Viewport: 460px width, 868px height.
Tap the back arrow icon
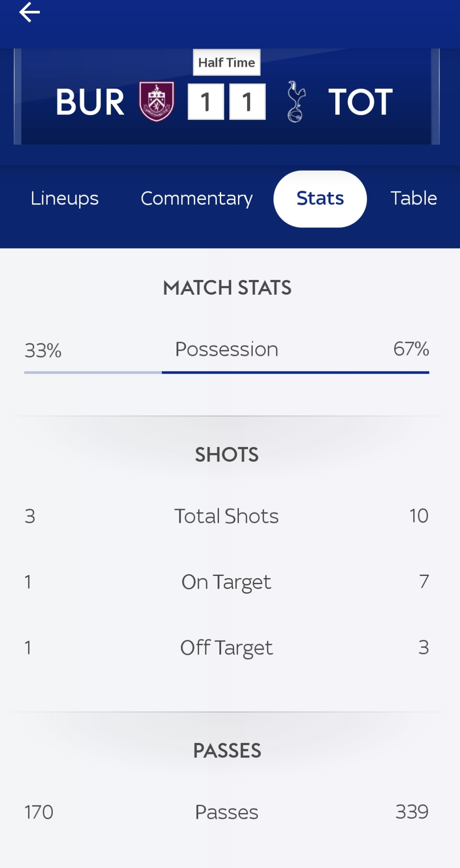30,12
